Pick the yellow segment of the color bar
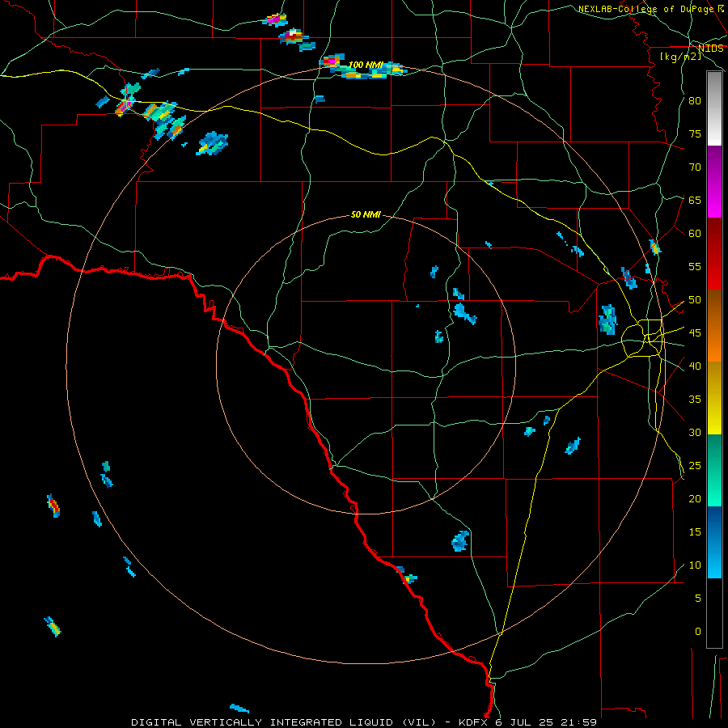 714,398
